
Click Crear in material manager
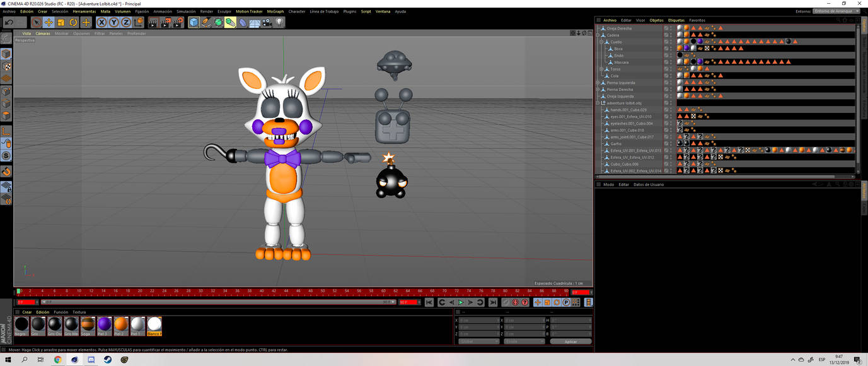pyautogui.click(x=27, y=312)
